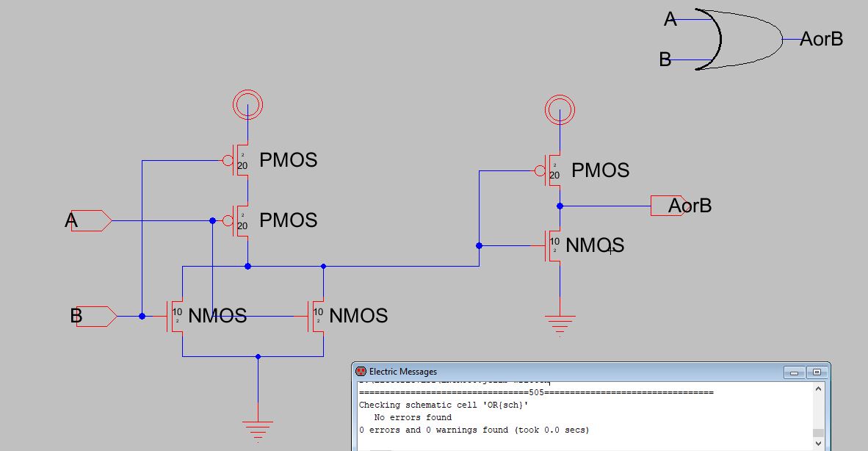Select the AorB output export
The image size is (868, 451).
[x=668, y=206]
